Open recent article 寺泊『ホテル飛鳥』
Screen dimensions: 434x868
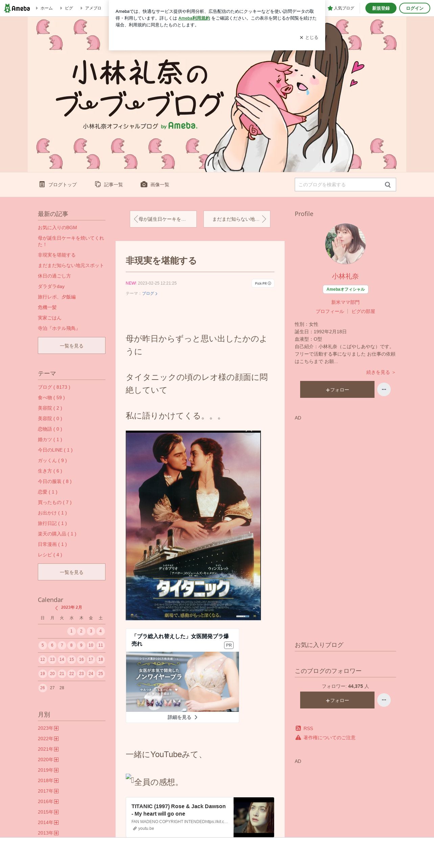(x=59, y=328)
